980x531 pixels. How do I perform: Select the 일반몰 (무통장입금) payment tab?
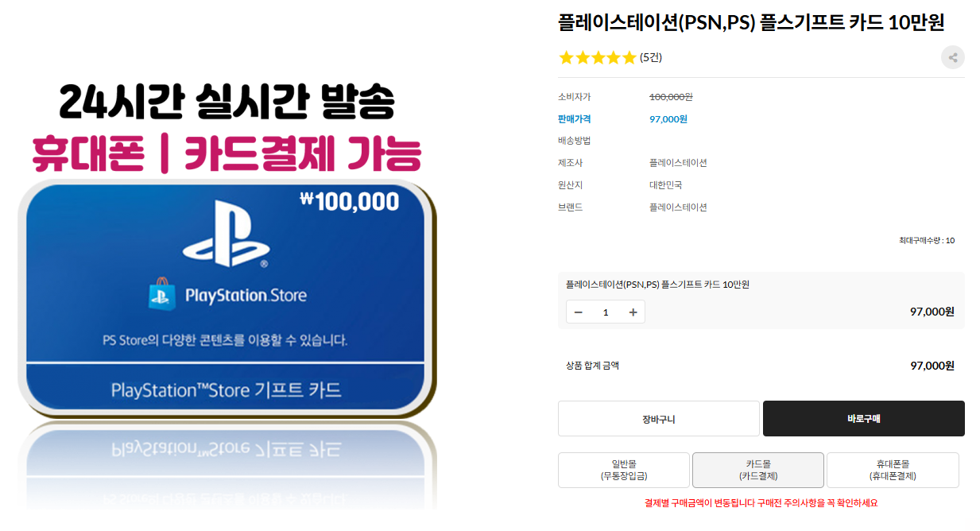tap(624, 470)
